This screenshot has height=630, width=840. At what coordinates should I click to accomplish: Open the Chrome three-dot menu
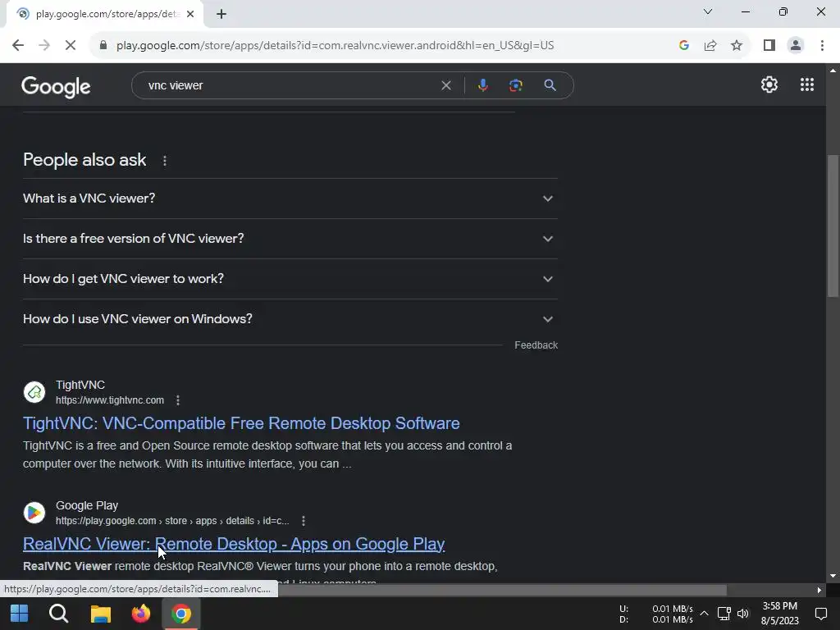click(822, 46)
